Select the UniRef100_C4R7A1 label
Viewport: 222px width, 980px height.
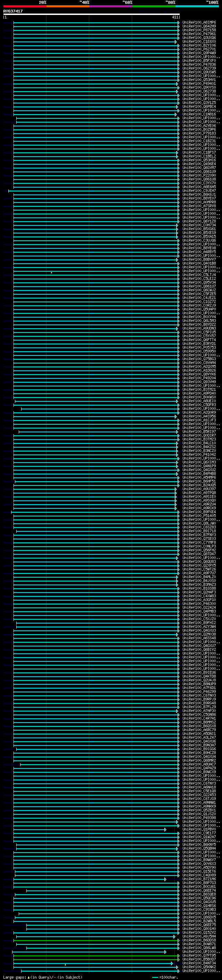click(x=199, y=718)
